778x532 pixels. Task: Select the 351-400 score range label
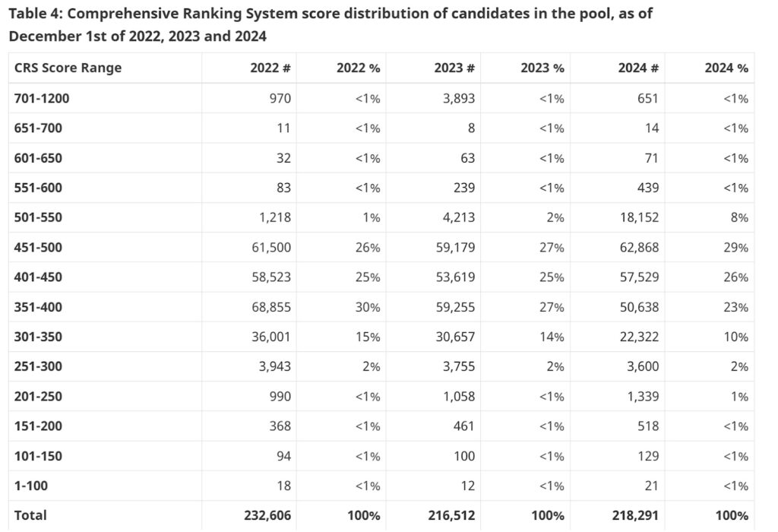click(x=38, y=307)
